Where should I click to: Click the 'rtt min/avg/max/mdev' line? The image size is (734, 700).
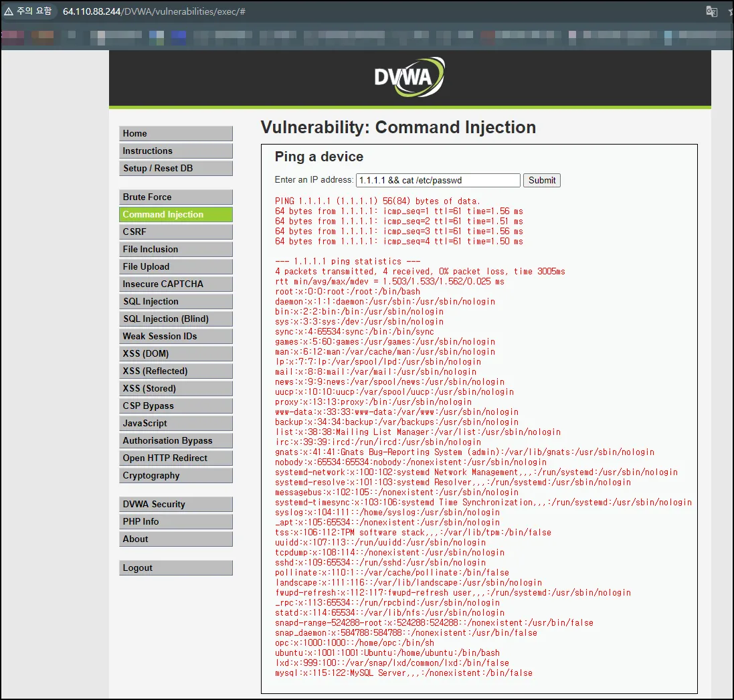tap(389, 281)
